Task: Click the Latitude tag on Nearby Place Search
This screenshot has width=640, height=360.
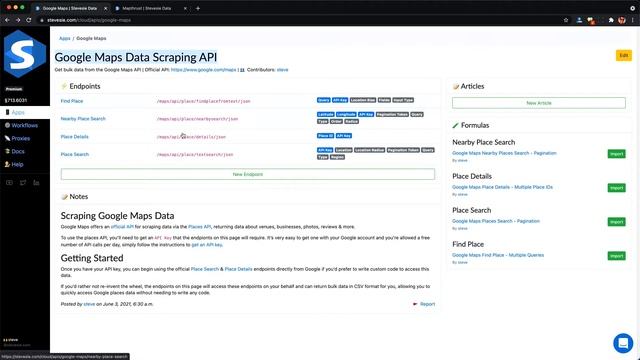Action: point(325,114)
